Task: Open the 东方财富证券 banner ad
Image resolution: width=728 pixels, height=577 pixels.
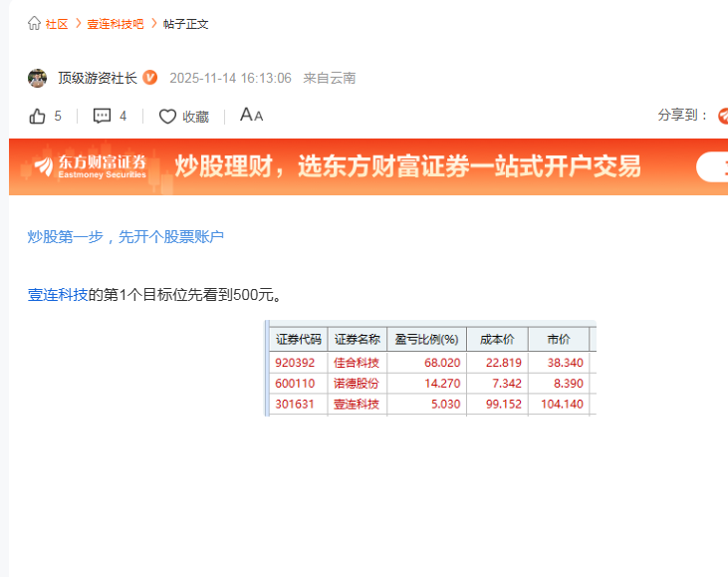Action: click(x=368, y=166)
